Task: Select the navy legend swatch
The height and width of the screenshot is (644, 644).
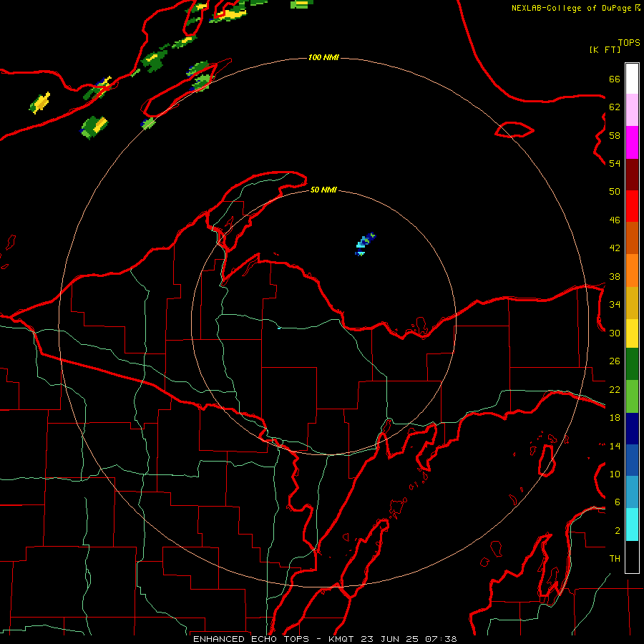Action: pyautogui.click(x=632, y=429)
